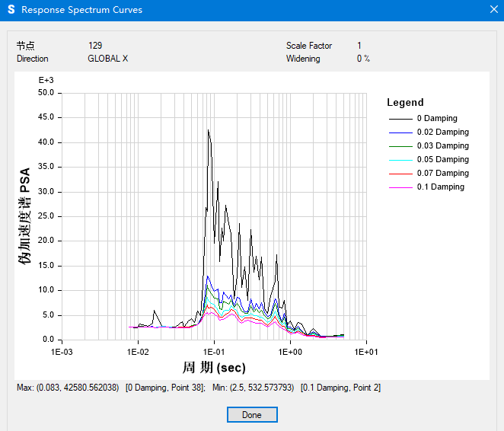
Task: Click the Scale Factor value 1
Action: tap(359, 46)
